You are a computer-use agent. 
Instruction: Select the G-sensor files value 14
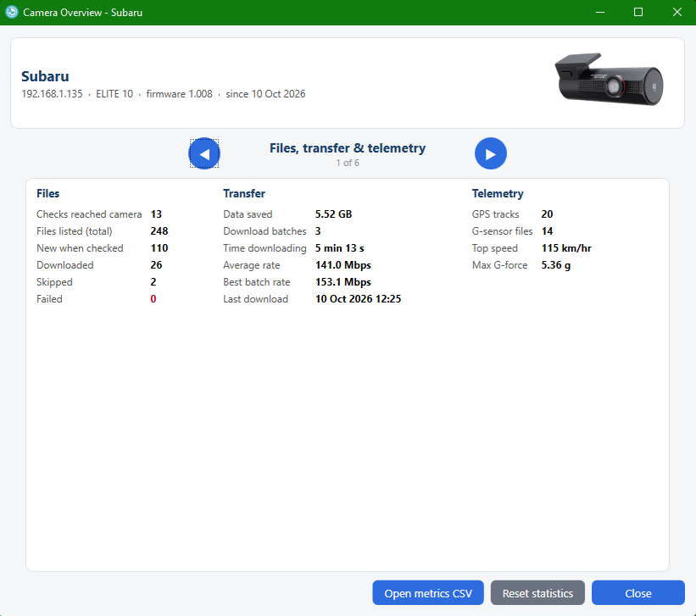[x=547, y=231]
